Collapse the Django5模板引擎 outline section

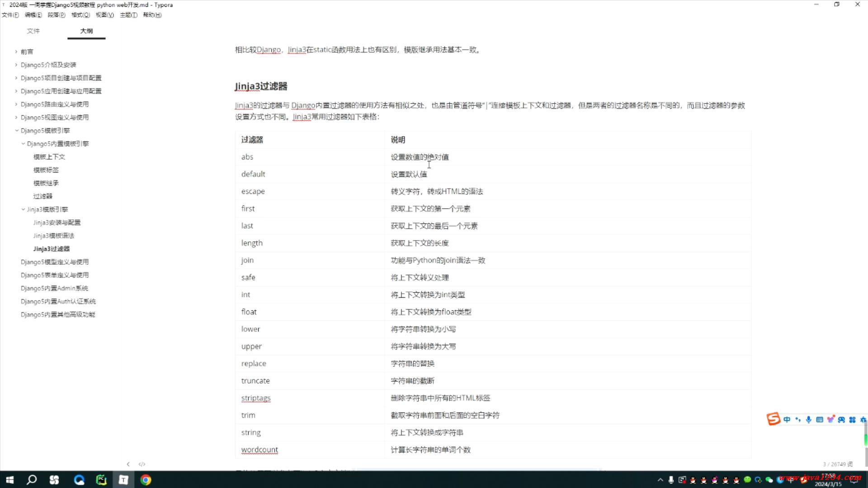pyautogui.click(x=17, y=130)
